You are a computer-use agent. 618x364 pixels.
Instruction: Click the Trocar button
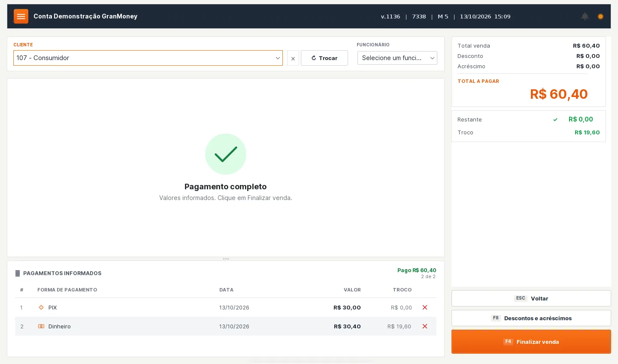click(x=324, y=58)
